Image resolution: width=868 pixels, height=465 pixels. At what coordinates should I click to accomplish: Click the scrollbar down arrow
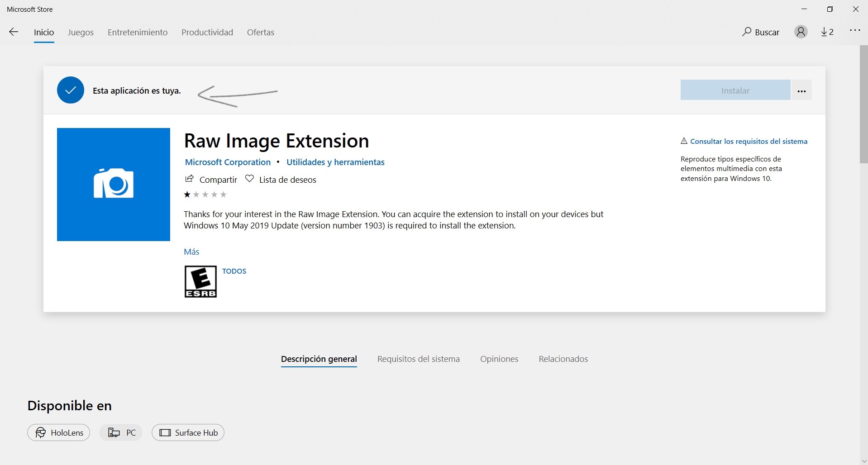(863, 461)
